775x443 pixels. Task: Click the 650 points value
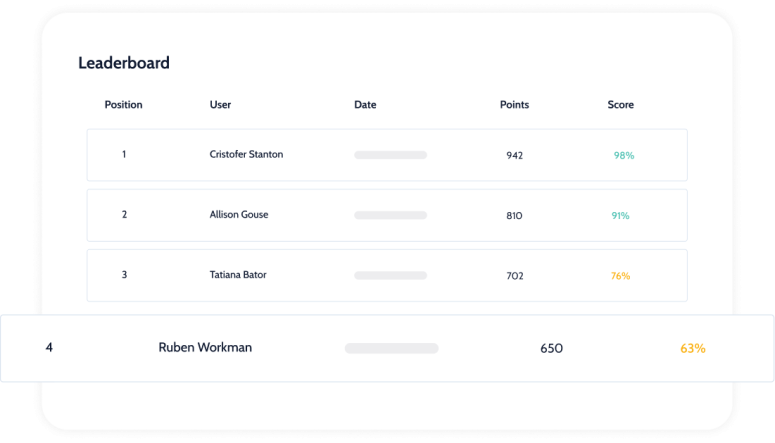coord(551,349)
